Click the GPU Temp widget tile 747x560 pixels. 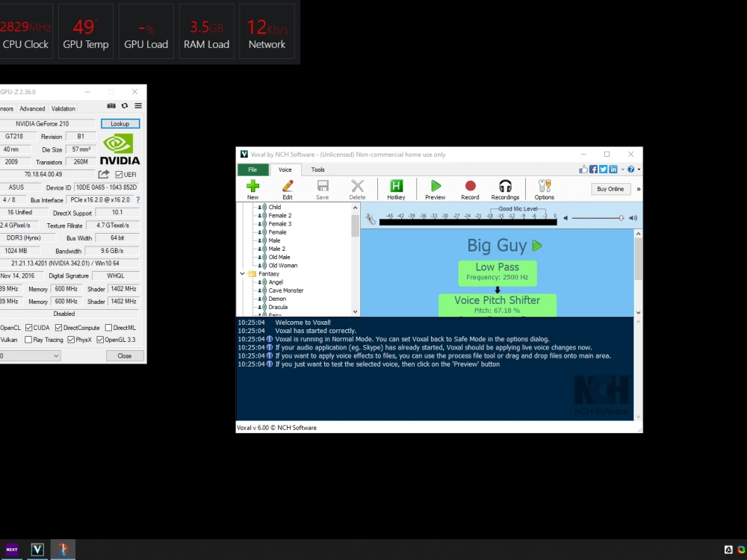(x=86, y=31)
